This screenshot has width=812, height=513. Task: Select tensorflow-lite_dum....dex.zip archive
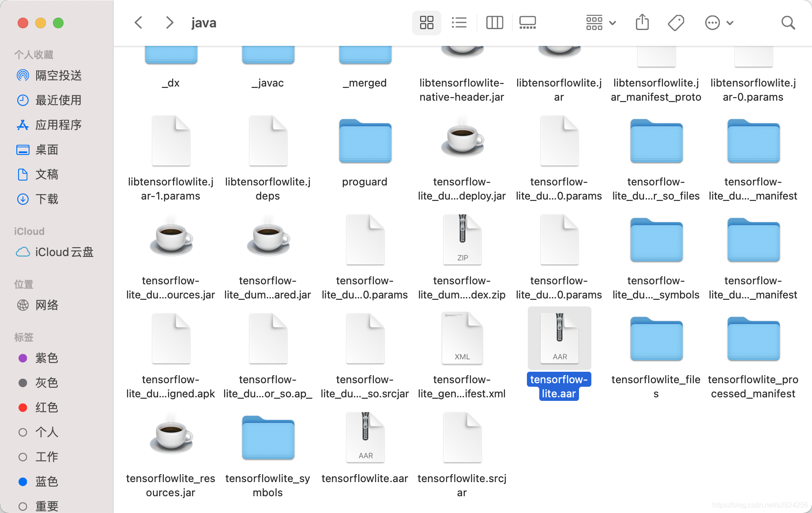(x=462, y=240)
